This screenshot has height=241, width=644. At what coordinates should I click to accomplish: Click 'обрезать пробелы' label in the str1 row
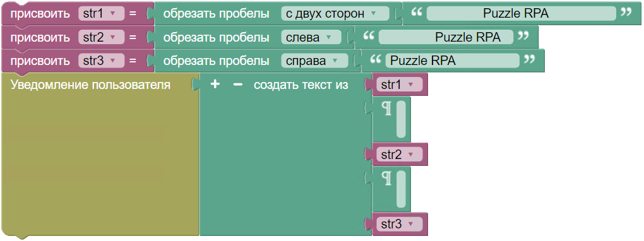tap(217, 13)
